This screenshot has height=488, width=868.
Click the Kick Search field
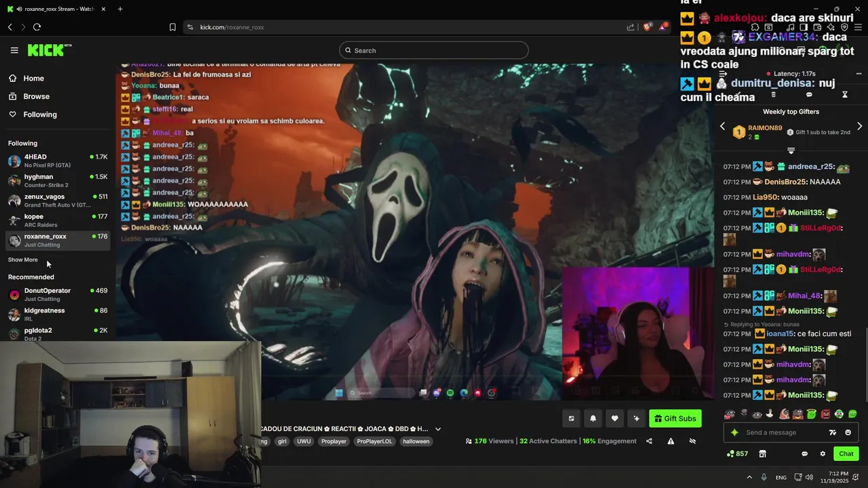pyautogui.click(x=434, y=50)
